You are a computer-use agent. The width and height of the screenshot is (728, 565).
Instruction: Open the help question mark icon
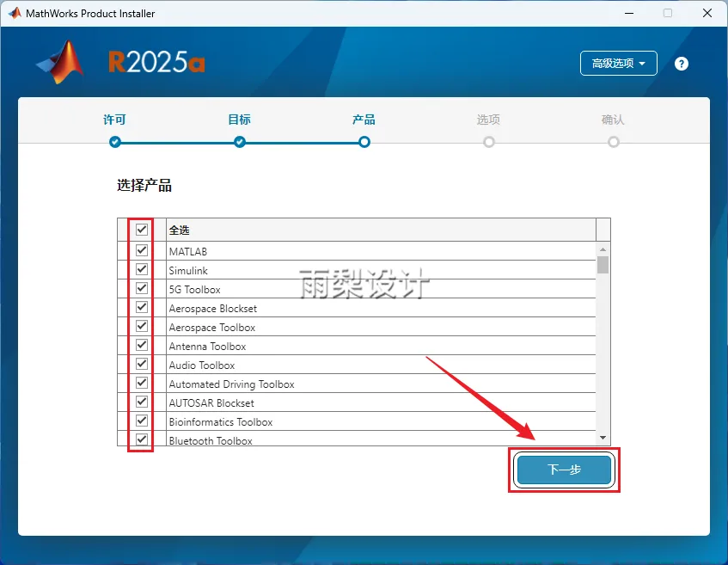click(681, 64)
